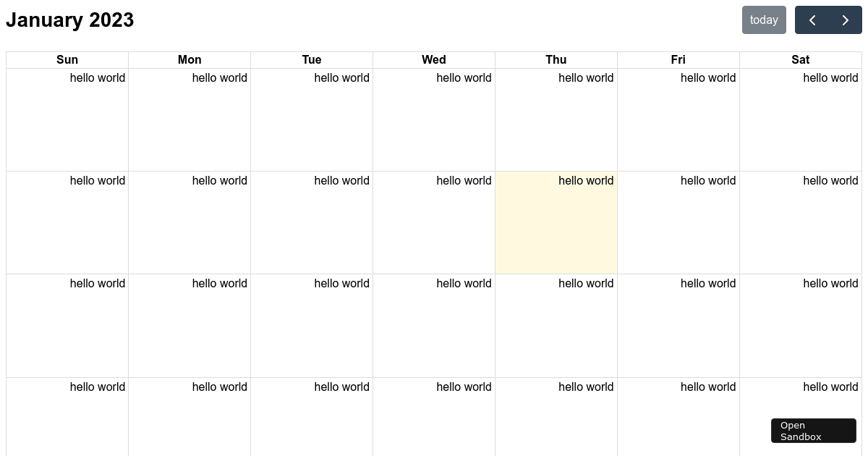The width and height of the screenshot is (868, 456).
Task: Open Sandbox via the dark button
Action: [x=813, y=430]
